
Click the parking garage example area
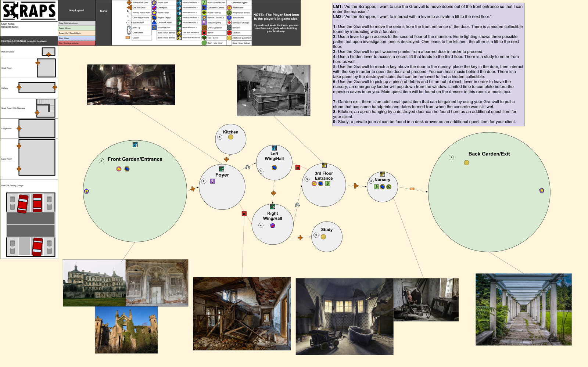[x=31, y=224]
